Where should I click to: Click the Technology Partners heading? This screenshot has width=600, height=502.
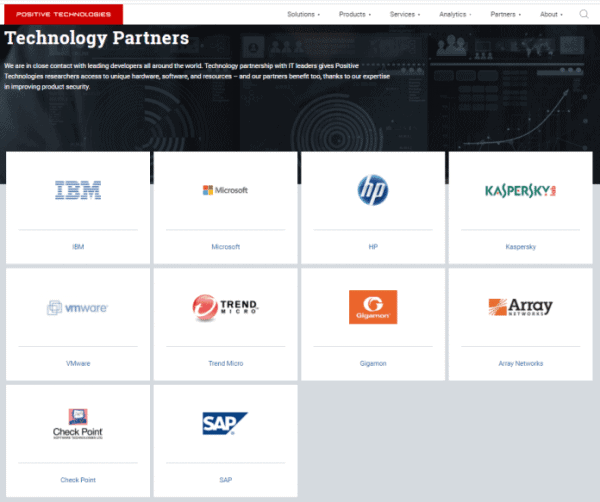(x=96, y=38)
